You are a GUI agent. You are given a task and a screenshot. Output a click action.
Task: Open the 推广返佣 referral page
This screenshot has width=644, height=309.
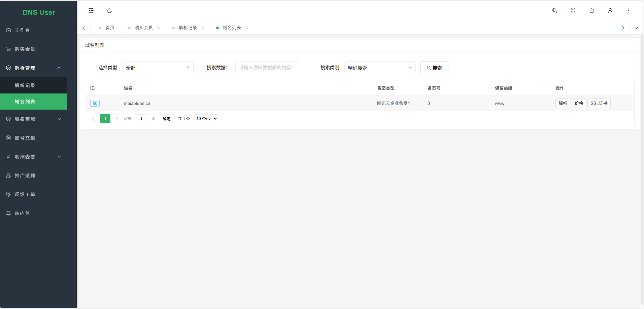24,175
